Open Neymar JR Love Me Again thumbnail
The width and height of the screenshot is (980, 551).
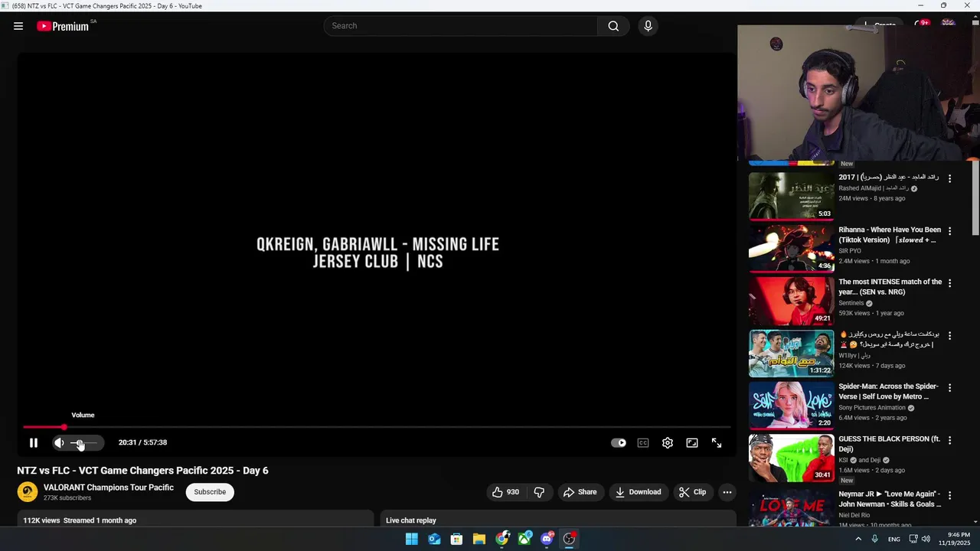tap(791, 510)
